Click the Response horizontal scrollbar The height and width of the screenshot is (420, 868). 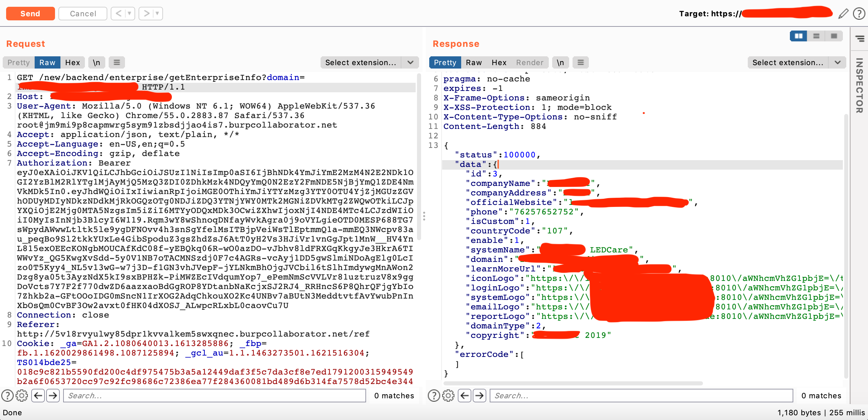tap(573, 383)
